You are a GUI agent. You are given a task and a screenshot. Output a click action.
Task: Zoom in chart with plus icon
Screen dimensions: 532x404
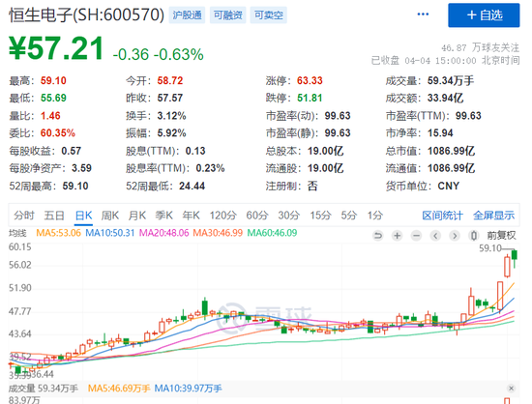[398, 235]
